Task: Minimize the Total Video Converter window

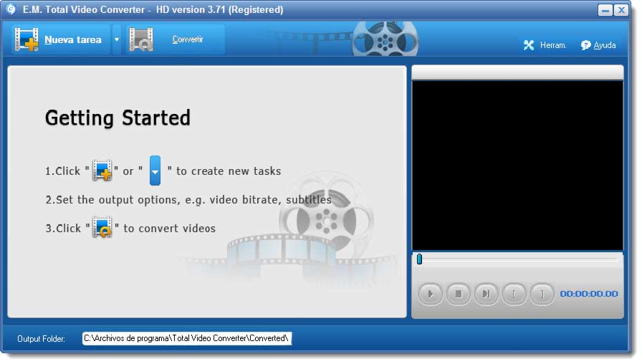Action: pos(605,10)
